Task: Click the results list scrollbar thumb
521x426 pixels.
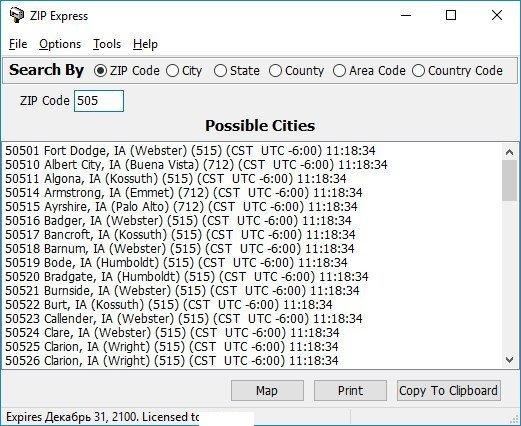Action: pyautogui.click(x=509, y=180)
